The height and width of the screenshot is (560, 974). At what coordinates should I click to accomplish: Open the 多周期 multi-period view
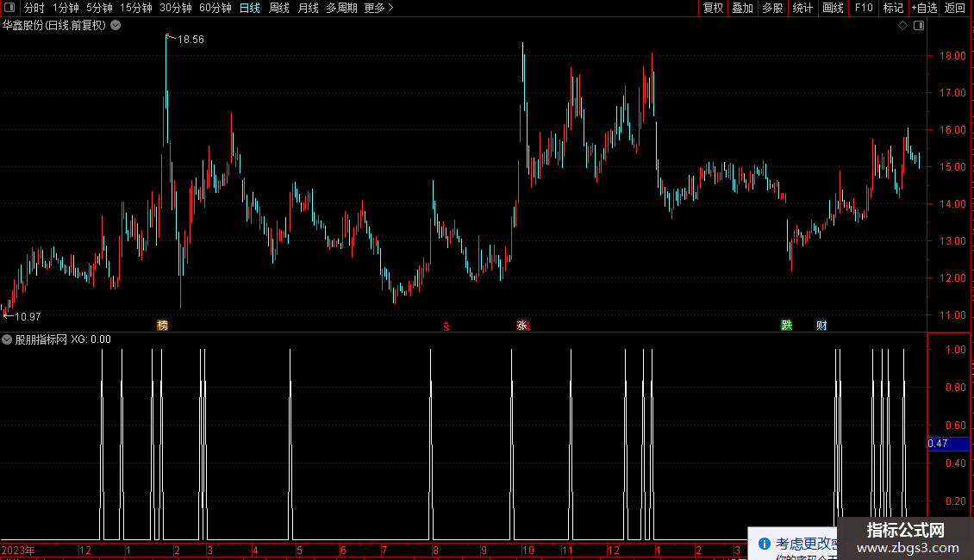(341, 8)
